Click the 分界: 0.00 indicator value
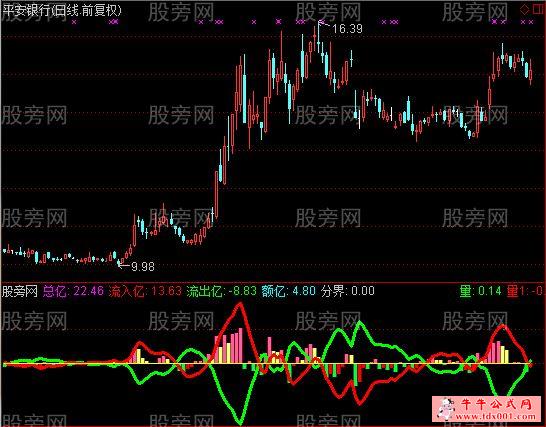The width and height of the screenshot is (546, 427). pyautogui.click(x=348, y=291)
